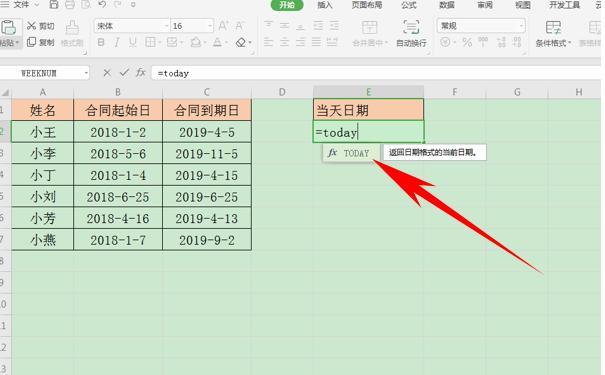Toggle Italic formatting
605x375 pixels.
[117, 42]
